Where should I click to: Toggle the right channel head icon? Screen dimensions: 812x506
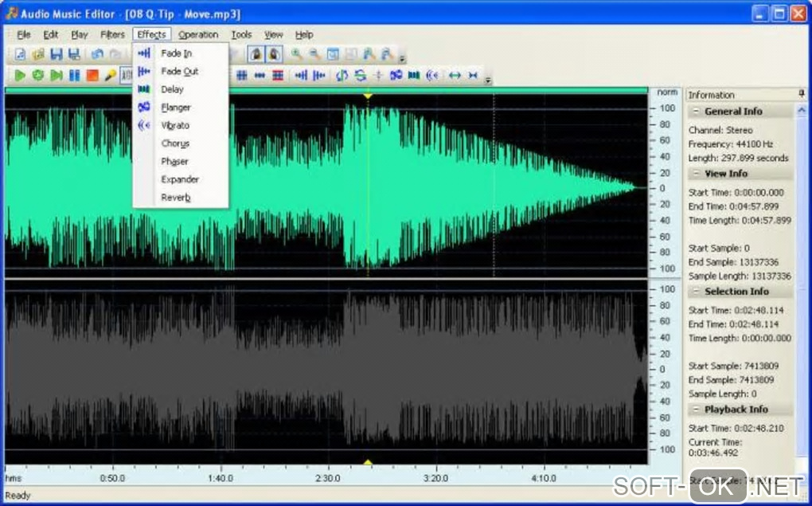click(273, 54)
